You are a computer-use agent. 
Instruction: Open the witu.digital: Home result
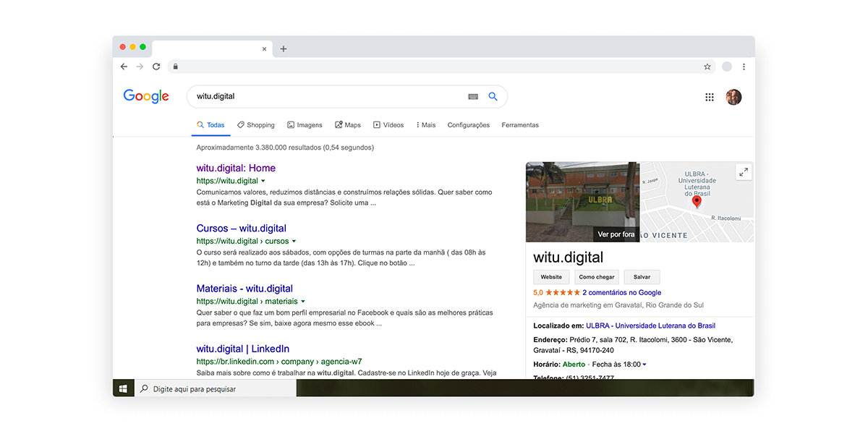[x=236, y=168]
